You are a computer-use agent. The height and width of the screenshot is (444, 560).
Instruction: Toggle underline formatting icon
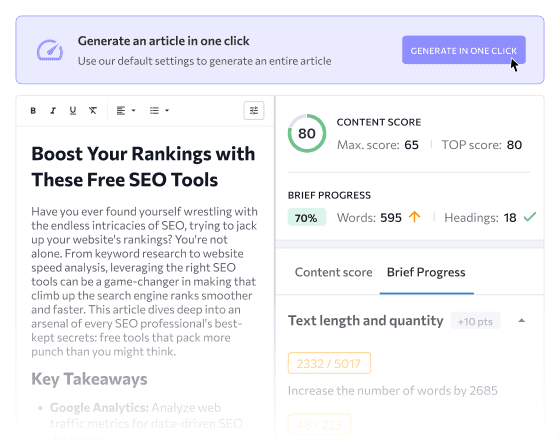(73, 111)
